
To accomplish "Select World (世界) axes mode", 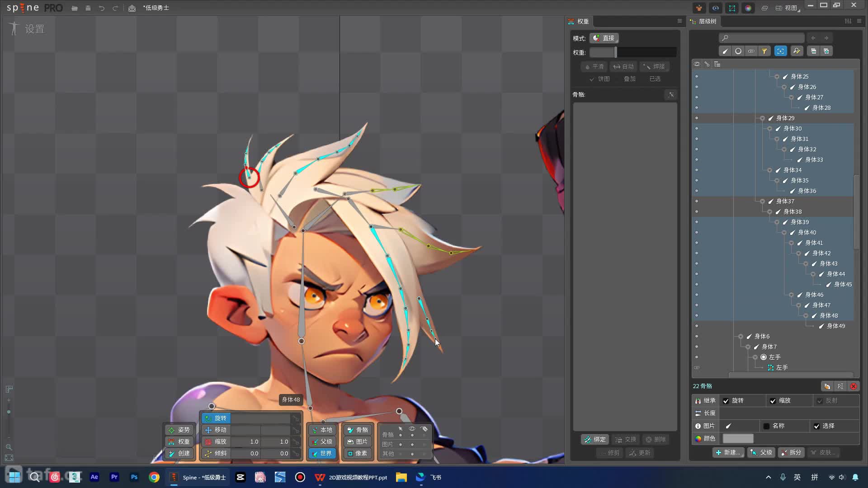I will pyautogui.click(x=322, y=454).
